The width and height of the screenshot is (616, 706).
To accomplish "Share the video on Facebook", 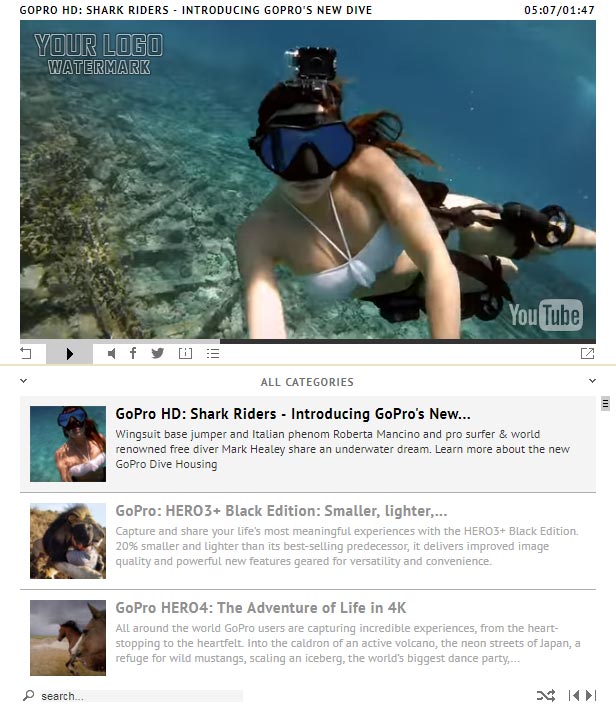I will (133, 353).
